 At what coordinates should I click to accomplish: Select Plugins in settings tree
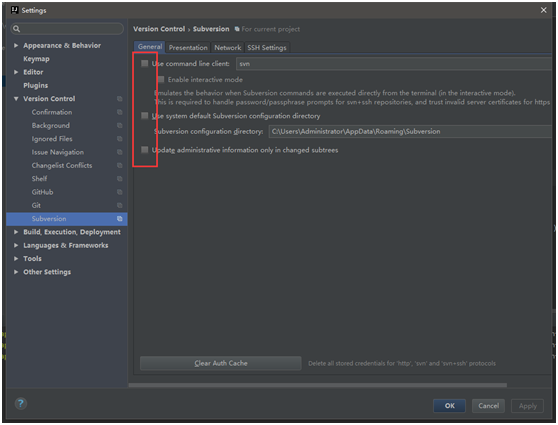tap(36, 85)
